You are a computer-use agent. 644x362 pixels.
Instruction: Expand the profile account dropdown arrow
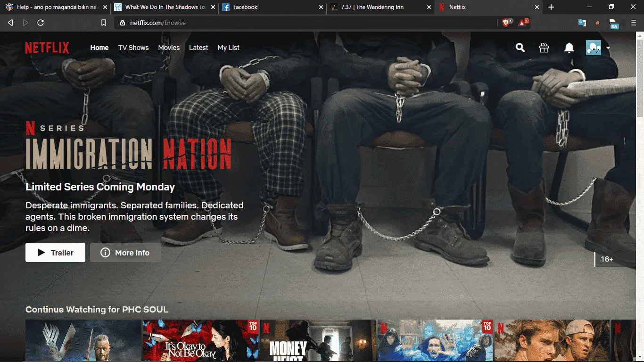pyautogui.click(x=608, y=48)
